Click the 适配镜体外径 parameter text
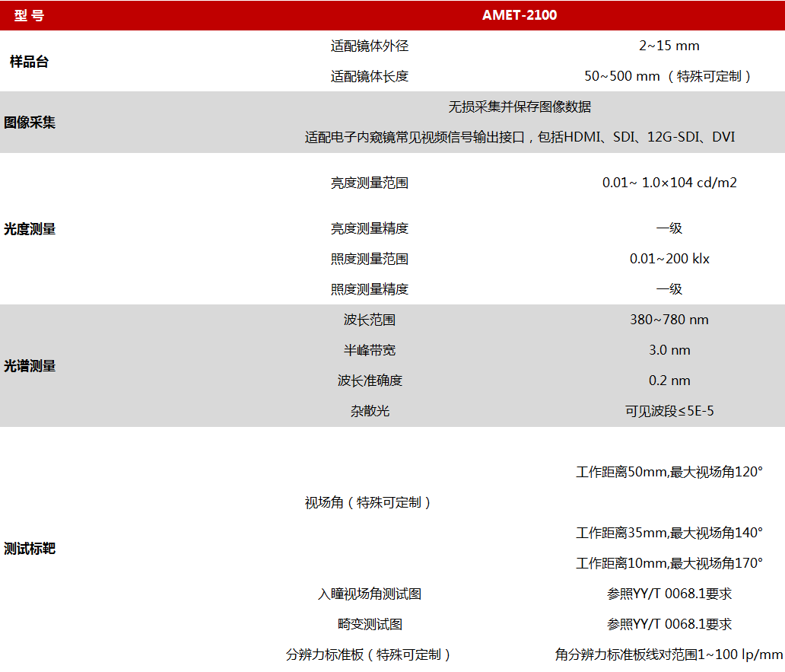 pyautogui.click(x=370, y=46)
